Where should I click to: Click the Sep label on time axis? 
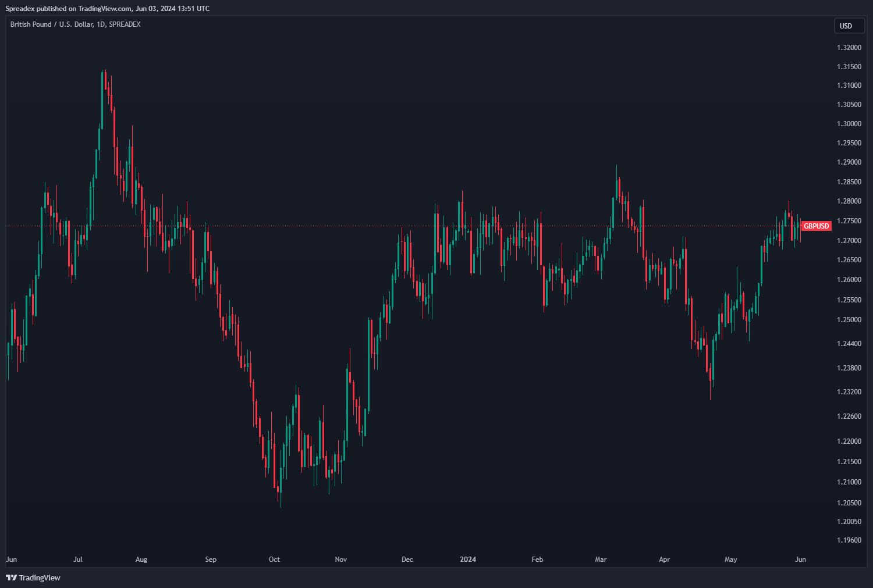tap(211, 560)
